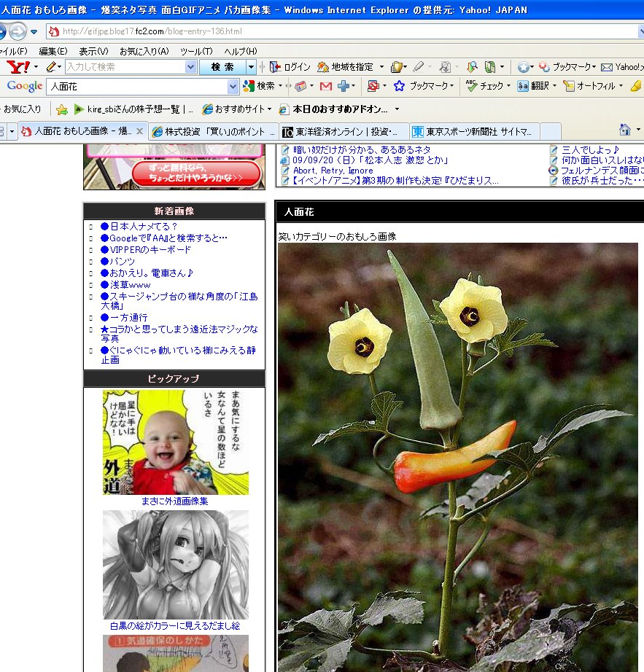Click the まさに外道画像集 baby thumbnail
The height and width of the screenshot is (672, 644).
[x=175, y=442]
